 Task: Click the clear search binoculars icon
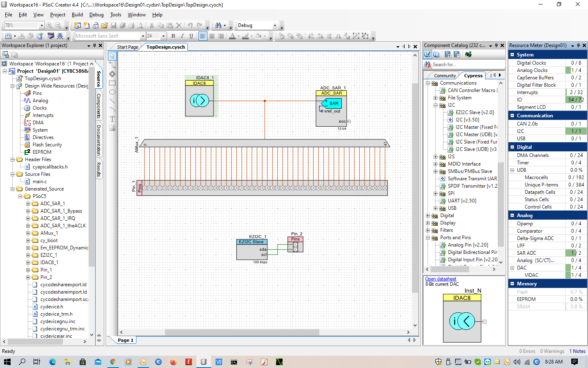coord(428,65)
